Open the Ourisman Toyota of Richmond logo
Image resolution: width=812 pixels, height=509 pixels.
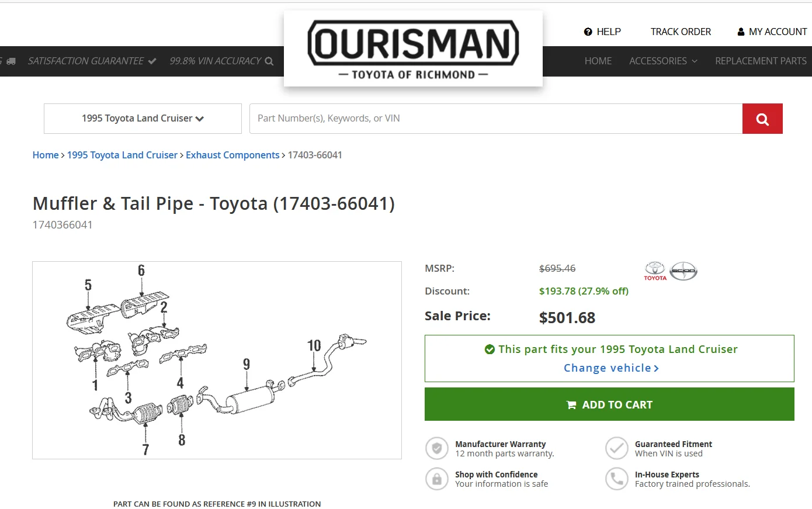(x=413, y=50)
